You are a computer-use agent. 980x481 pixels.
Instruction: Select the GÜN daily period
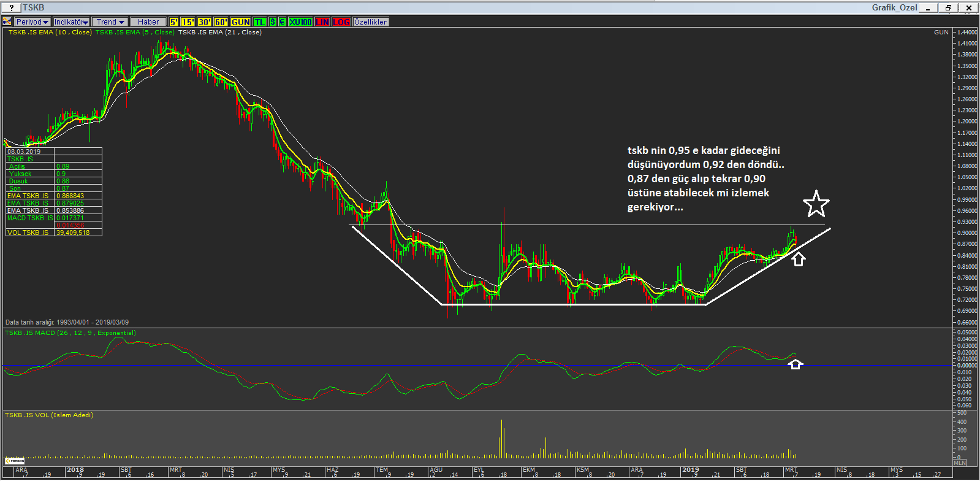tap(241, 21)
